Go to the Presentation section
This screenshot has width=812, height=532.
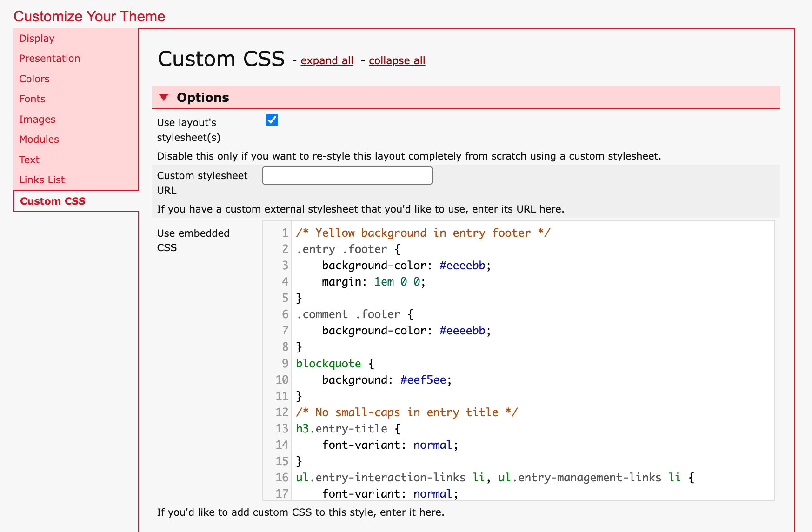point(49,59)
